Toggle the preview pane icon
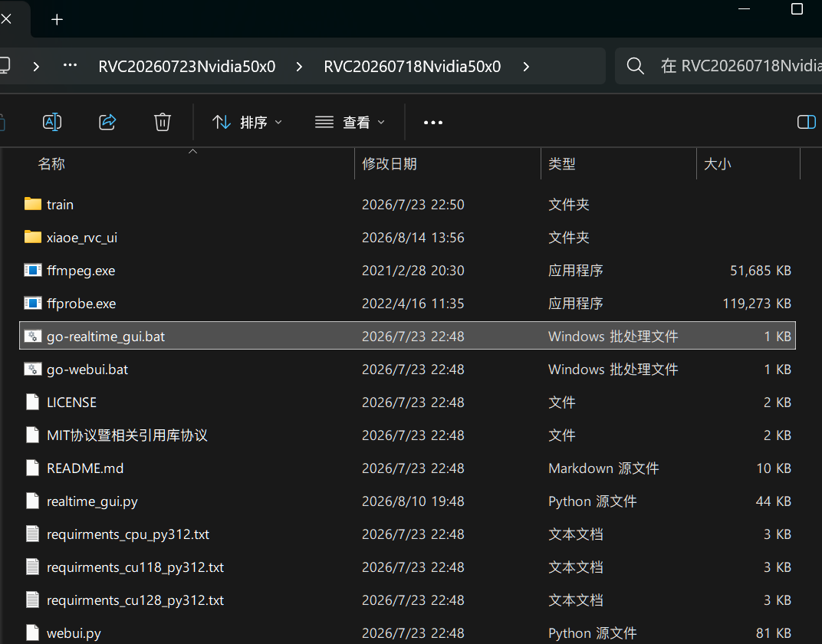The image size is (822, 644). tap(806, 122)
